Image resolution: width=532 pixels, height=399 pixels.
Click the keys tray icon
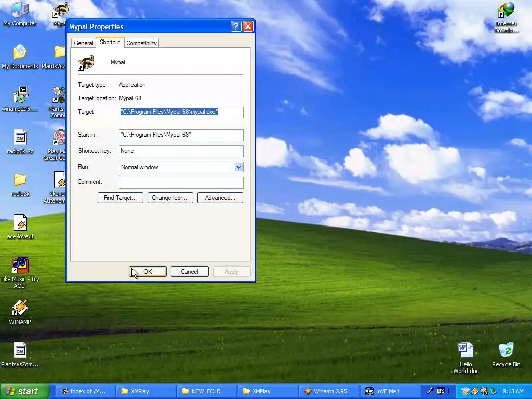(484, 391)
